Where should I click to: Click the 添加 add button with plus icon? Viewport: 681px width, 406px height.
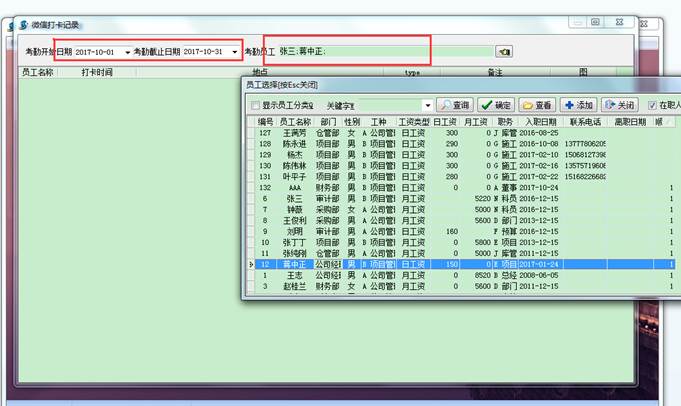pos(579,105)
